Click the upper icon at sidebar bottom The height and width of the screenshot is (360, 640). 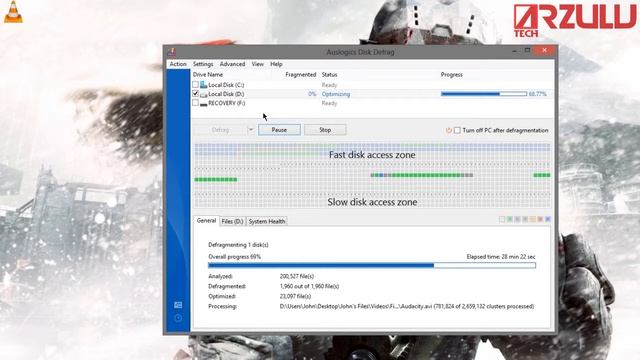[178, 305]
